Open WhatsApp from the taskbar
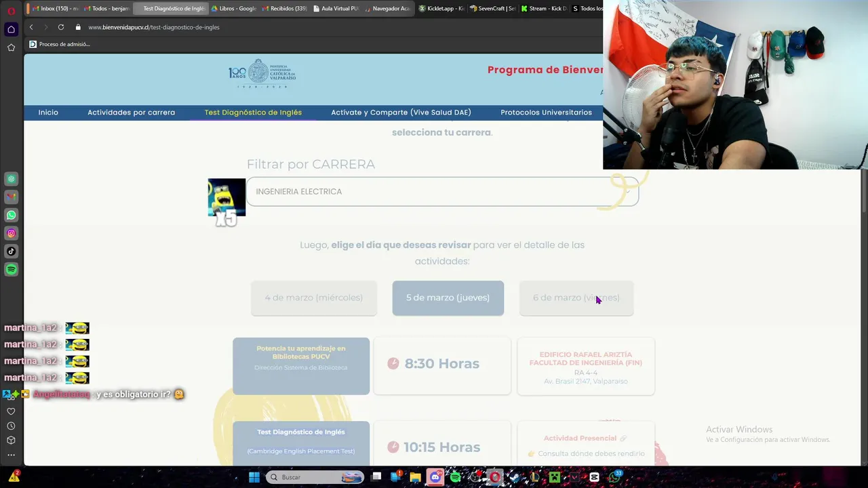Viewport: 868px width, 488px height. click(614, 477)
